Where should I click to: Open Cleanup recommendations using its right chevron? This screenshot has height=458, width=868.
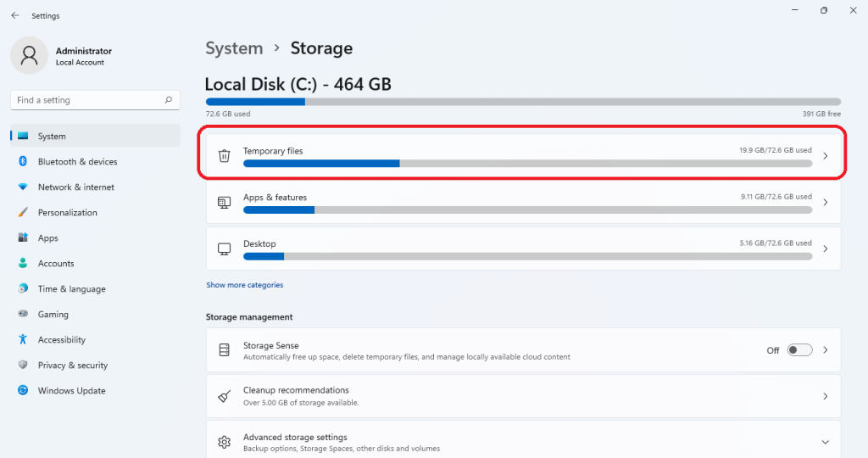(825, 396)
